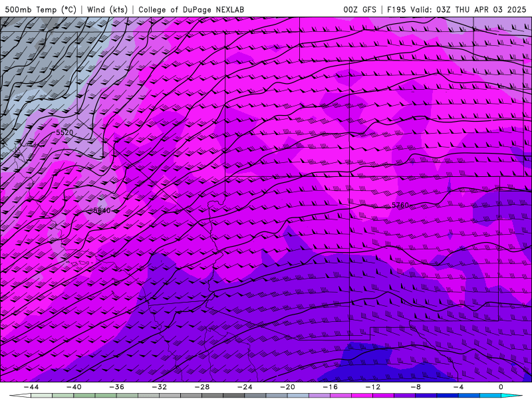Click 'Valid: 03Z THU APR 03 2025' text
This screenshot has height=399, width=532.
[468, 9]
